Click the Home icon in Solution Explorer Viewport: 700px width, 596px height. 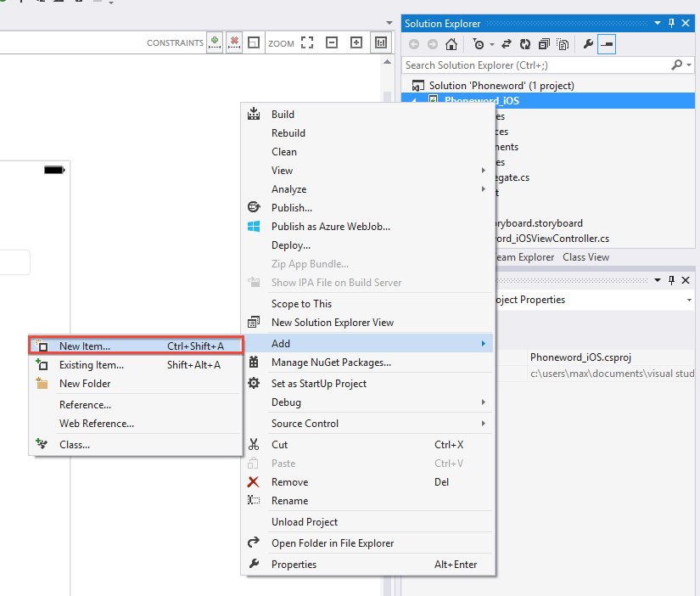pos(451,44)
